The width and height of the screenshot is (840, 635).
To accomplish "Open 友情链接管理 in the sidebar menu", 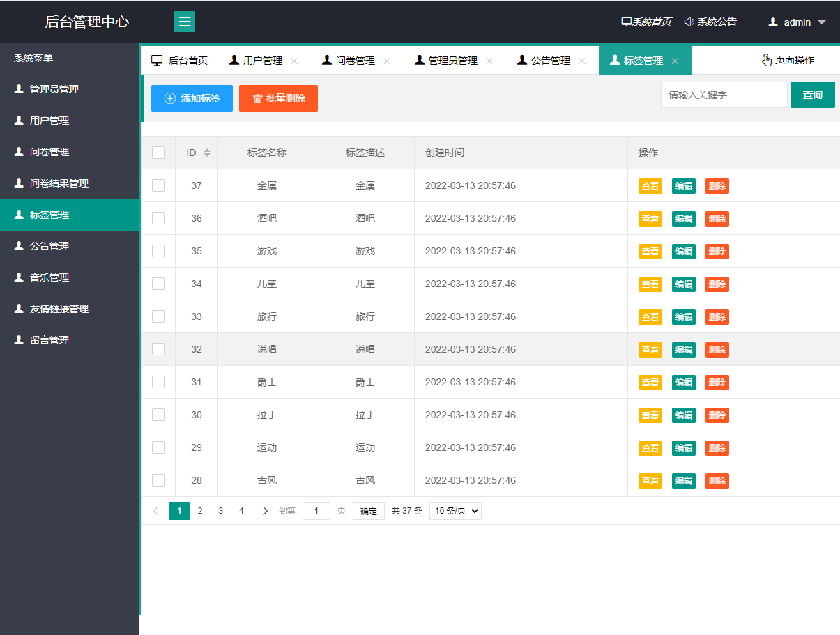I will 70,309.
